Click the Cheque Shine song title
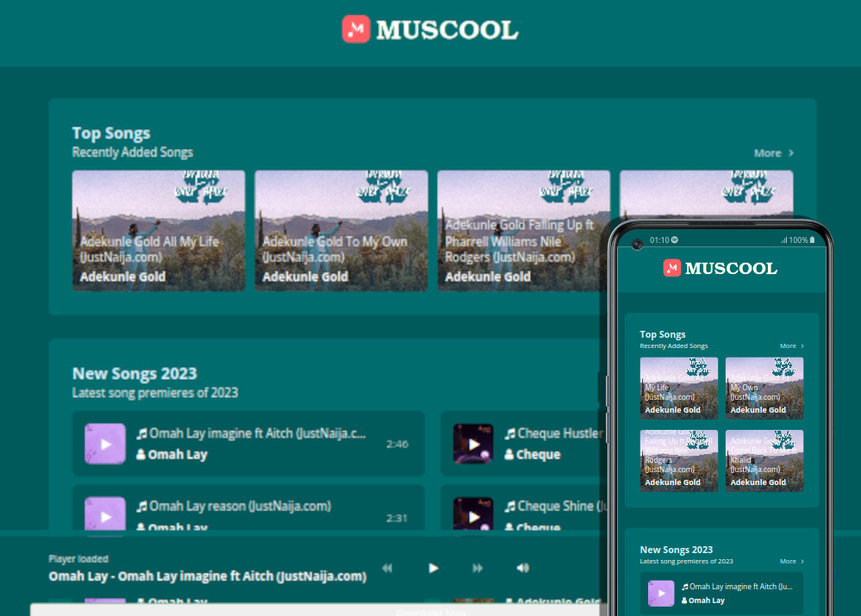The height and width of the screenshot is (616, 861). [x=561, y=507]
